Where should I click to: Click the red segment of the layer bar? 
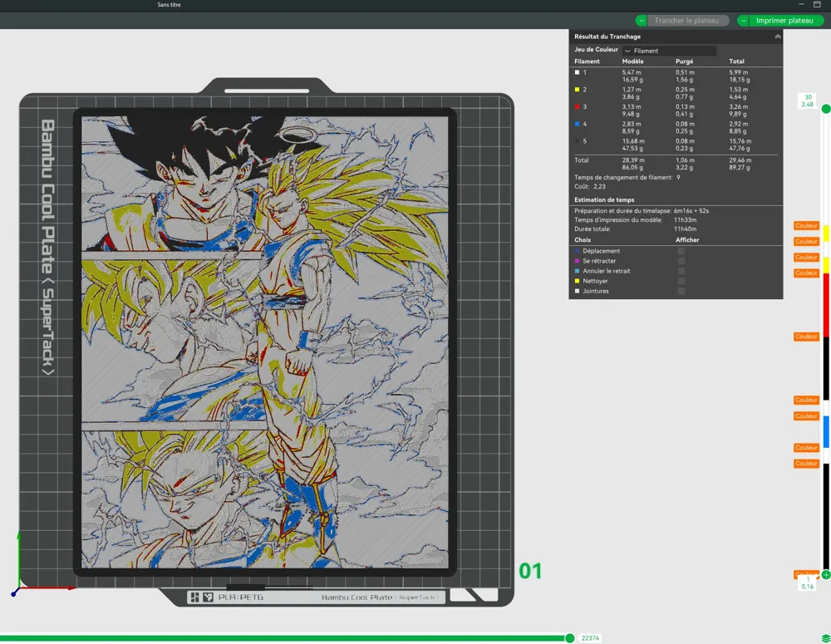pos(826,305)
